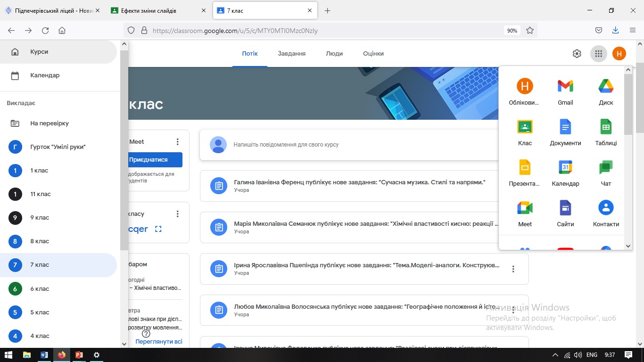Screen dimensions: 644x362
Task: Open Документи app in apps grid
Action: (565, 132)
